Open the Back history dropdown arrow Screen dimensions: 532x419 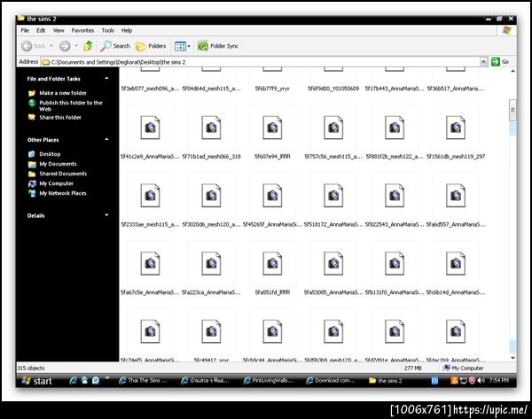(x=51, y=46)
